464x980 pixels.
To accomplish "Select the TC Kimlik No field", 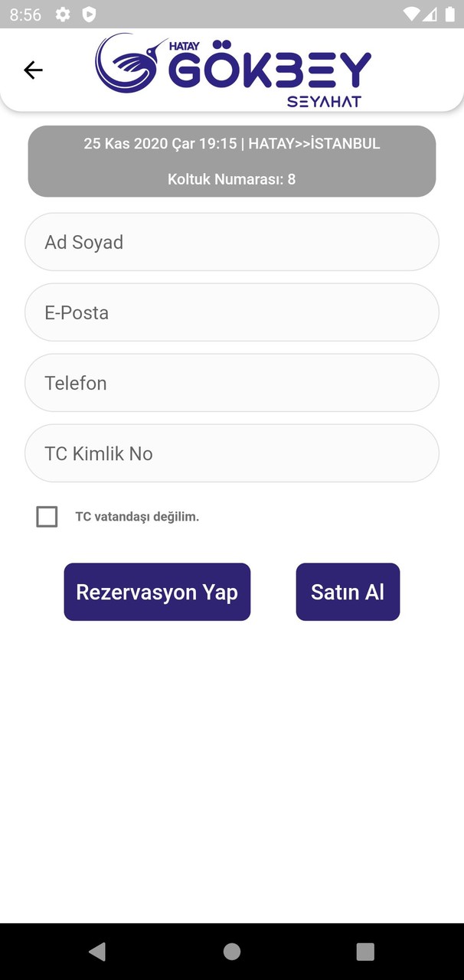I will (232, 453).
